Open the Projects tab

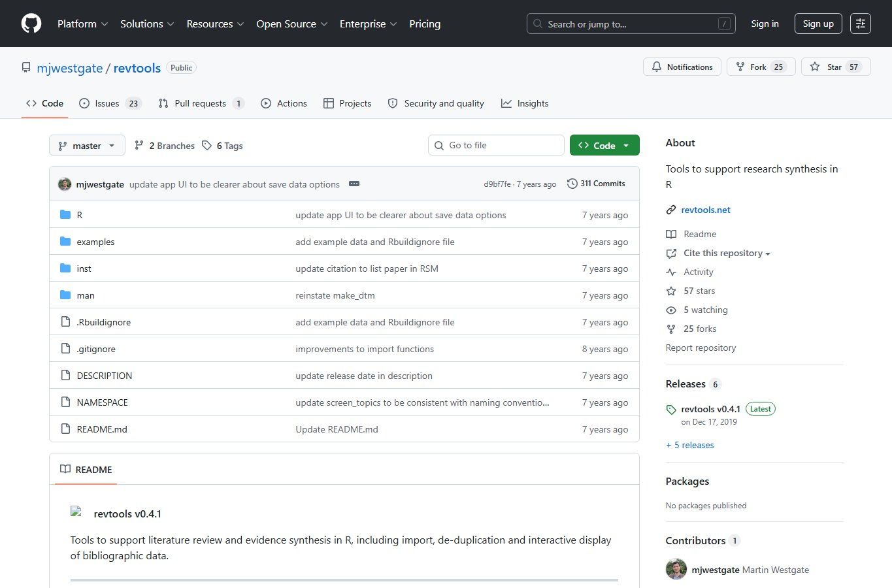[348, 103]
